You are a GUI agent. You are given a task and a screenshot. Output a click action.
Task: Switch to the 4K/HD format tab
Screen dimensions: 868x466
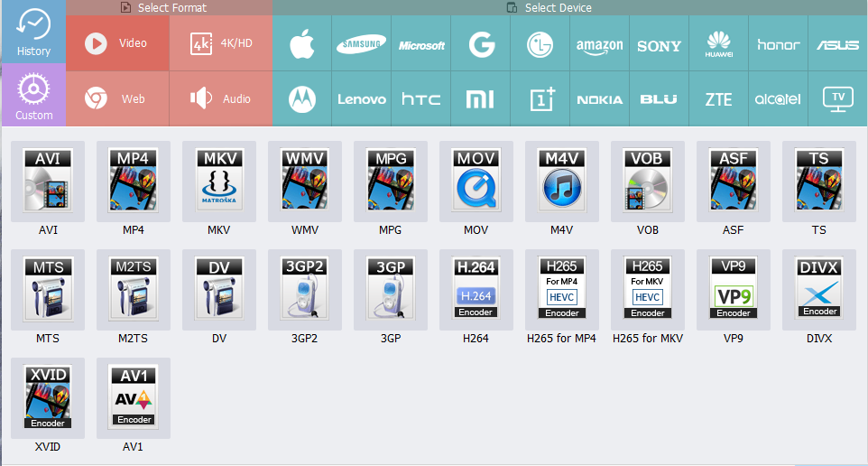(x=221, y=43)
